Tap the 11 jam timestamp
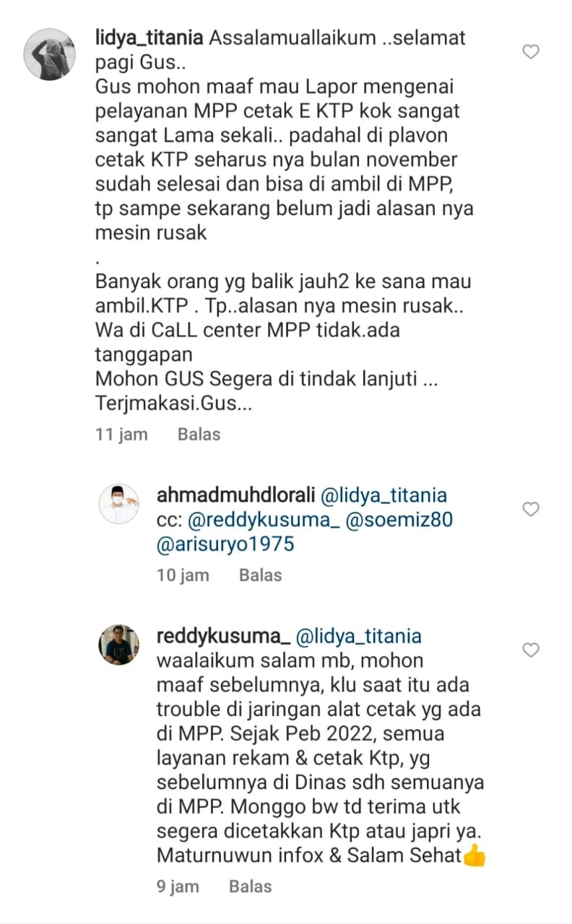Screen dimensions: 572x924 [x=121, y=435]
